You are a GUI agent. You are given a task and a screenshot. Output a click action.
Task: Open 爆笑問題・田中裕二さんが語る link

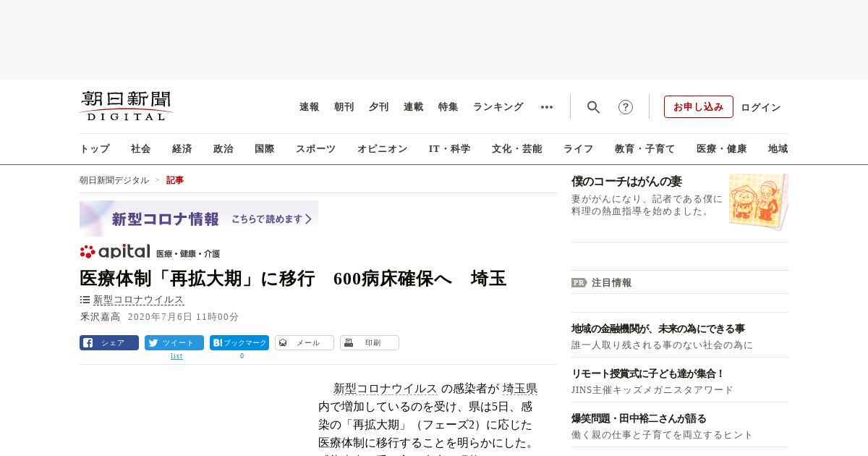pyautogui.click(x=639, y=418)
